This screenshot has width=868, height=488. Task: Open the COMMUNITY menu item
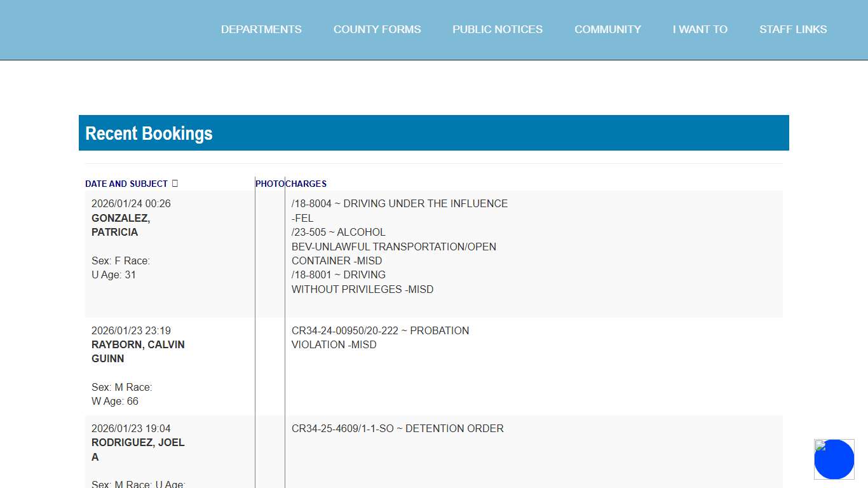tap(607, 29)
